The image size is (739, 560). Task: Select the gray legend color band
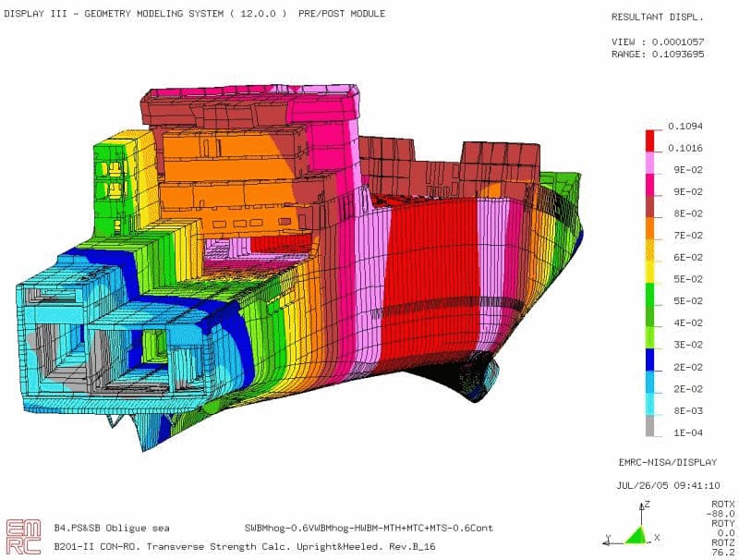(x=650, y=426)
